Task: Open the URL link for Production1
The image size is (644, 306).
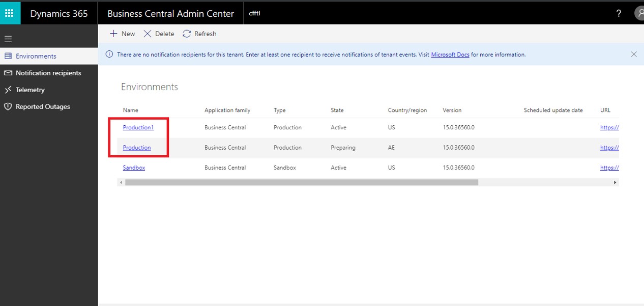Action: [x=609, y=127]
